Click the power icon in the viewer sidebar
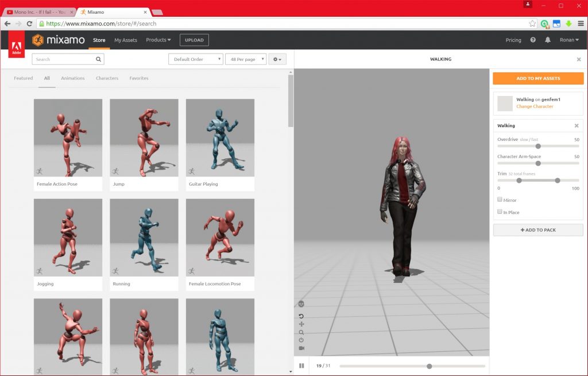The height and width of the screenshot is (376, 588). 301,339
